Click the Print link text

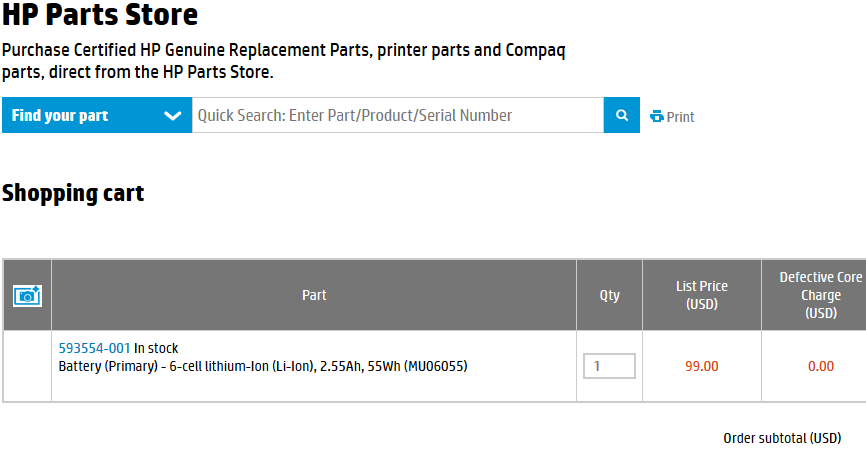click(x=680, y=117)
